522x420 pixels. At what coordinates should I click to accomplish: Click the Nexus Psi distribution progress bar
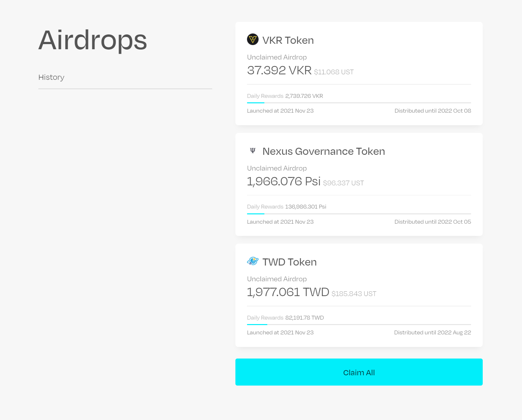pos(359,214)
